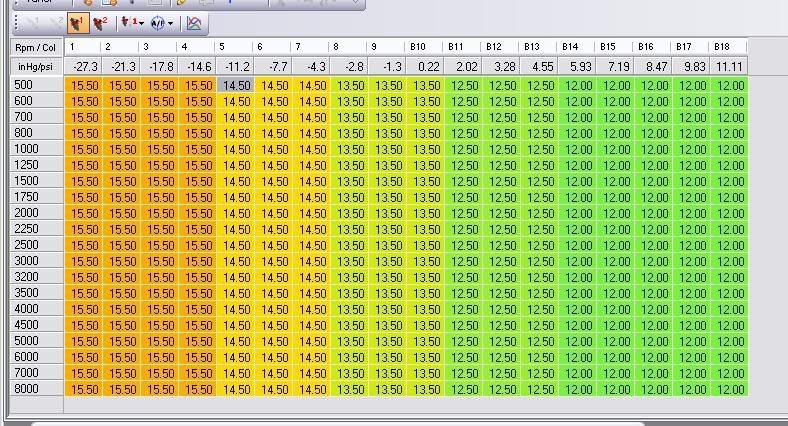Click the 8.47 psi value cell

tap(652, 66)
